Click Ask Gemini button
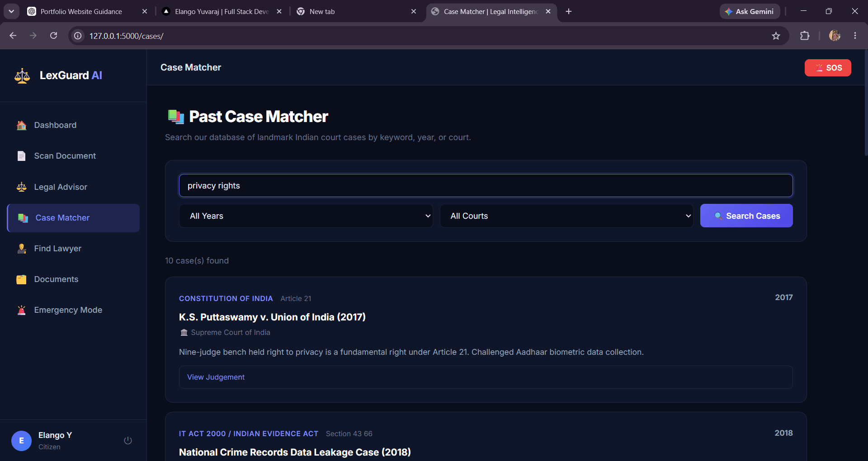 coord(750,11)
